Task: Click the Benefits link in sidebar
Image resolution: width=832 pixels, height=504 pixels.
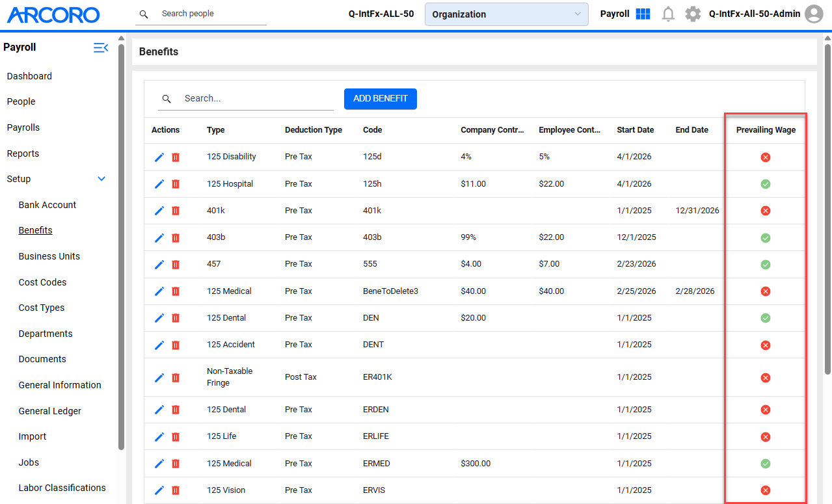Action: click(x=36, y=230)
